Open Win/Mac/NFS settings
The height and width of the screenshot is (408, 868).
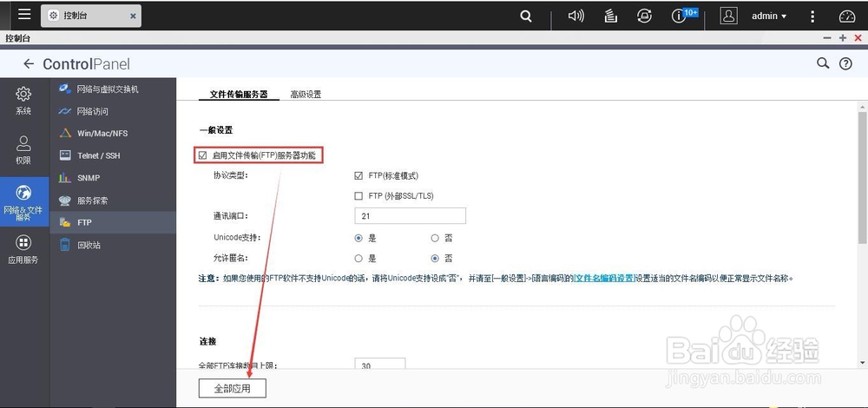click(x=113, y=134)
